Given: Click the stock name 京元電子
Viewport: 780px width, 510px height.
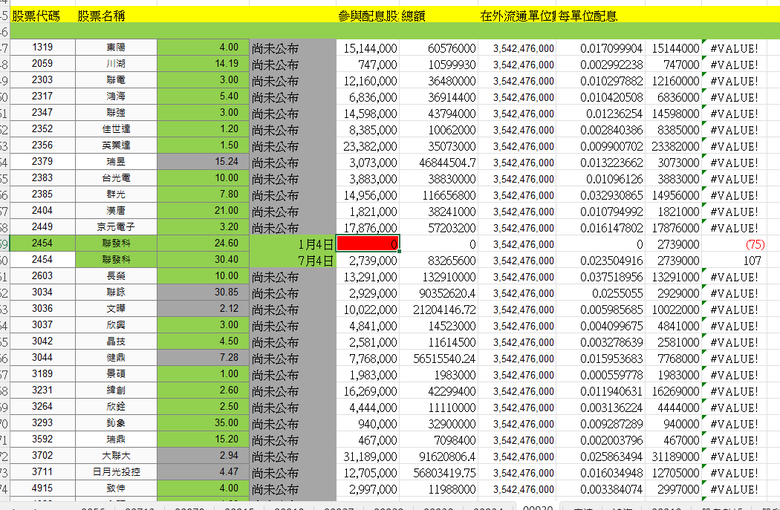Looking at the screenshot, I should [116, 227].
